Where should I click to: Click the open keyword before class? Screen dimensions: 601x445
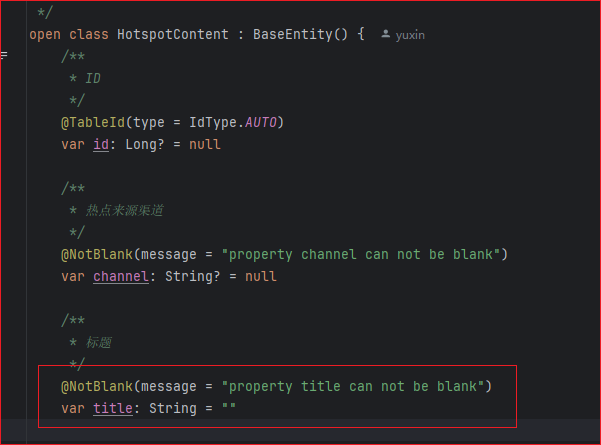[x=44, y=35]
